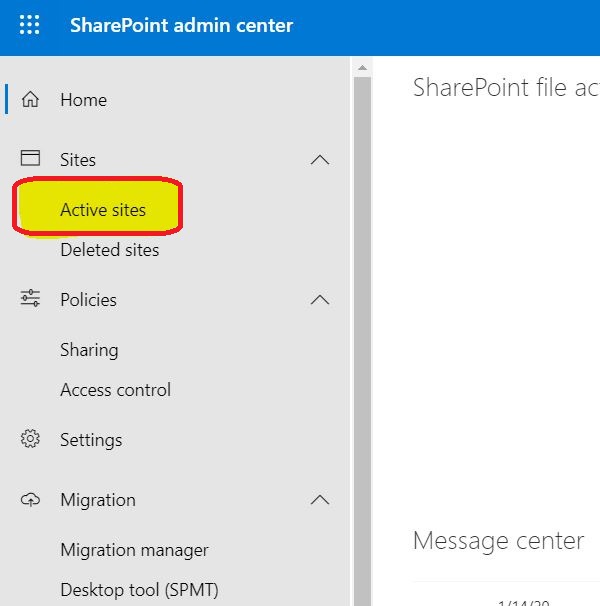The height and width of the screenshot is (606, 600).
Task: Collapse the Policies section chevron
Action: click(x=320, y=300)
